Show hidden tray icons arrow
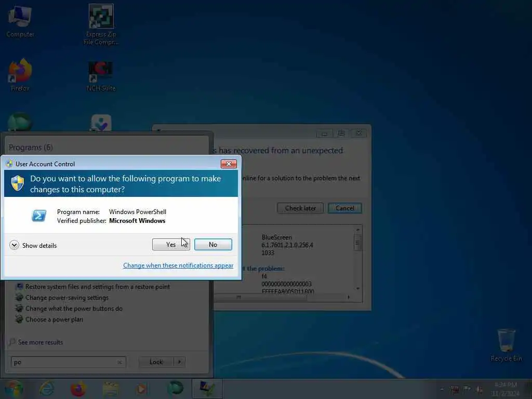The image size is (532, 399). 442,389
